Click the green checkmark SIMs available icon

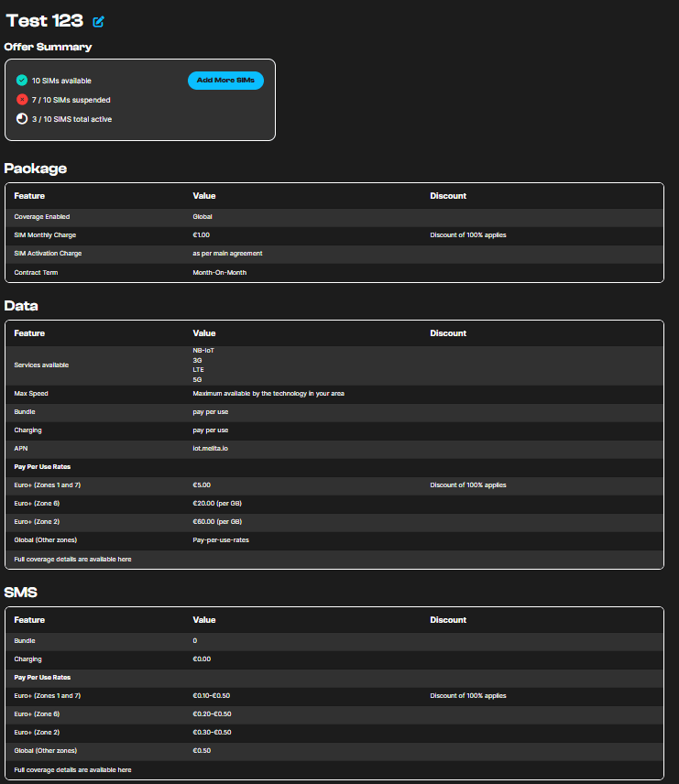pos(22,81)
